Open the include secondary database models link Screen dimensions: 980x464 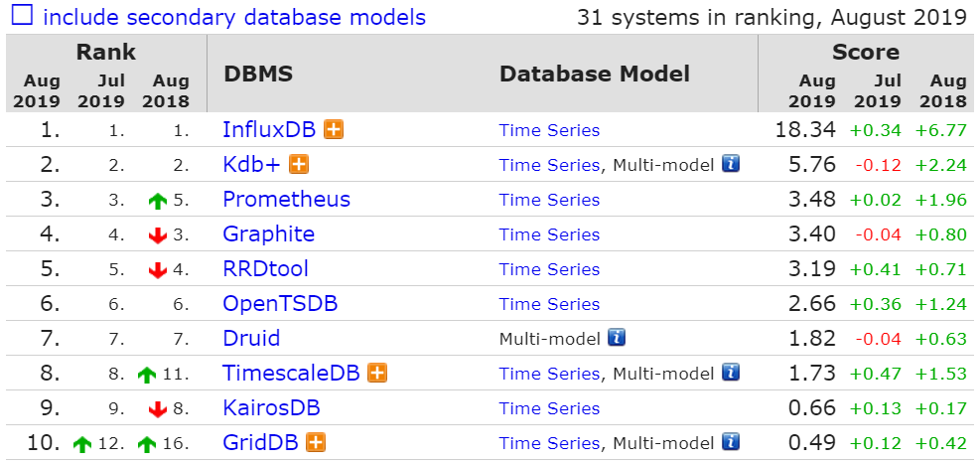234,17
